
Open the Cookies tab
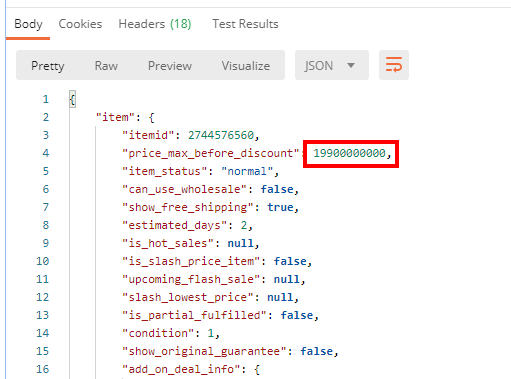pyautogui.click(x=80, y=24)
